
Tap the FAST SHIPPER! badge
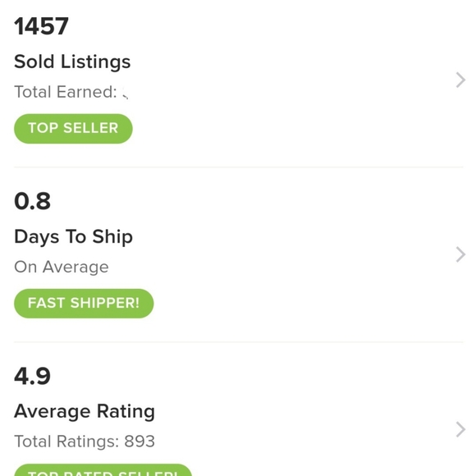point(84,304)
